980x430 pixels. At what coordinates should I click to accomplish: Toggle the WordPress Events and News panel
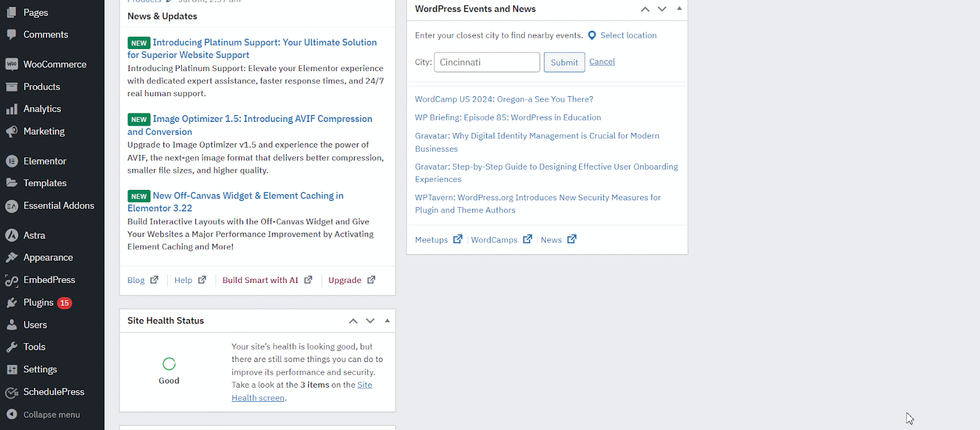tap(679, 9)
